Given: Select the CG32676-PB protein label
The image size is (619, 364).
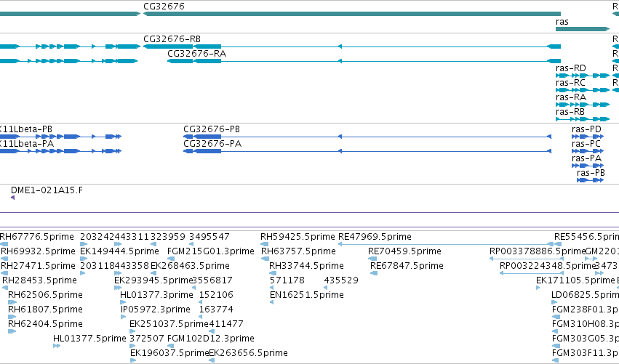Looking at the screenshot, I should point(212,129).
